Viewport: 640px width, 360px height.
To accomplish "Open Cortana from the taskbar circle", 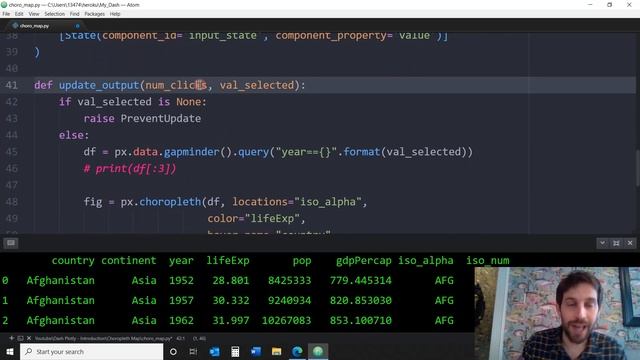I will 173,351.
